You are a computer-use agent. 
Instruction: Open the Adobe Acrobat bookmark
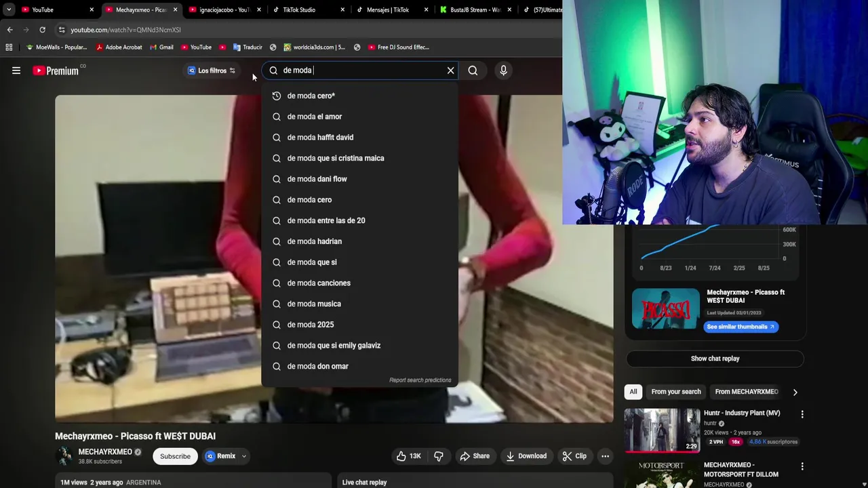119,47
